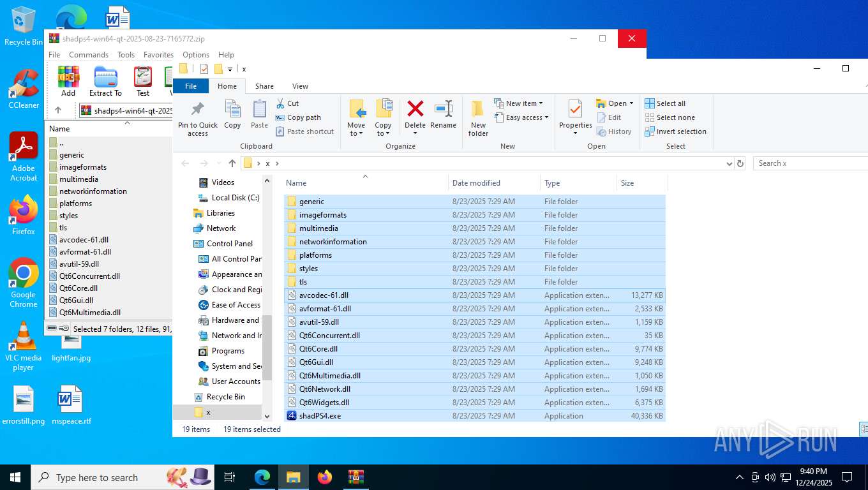Select VLC media player desktop icon
Screen dimensions: 868x490
pos(24,346)
